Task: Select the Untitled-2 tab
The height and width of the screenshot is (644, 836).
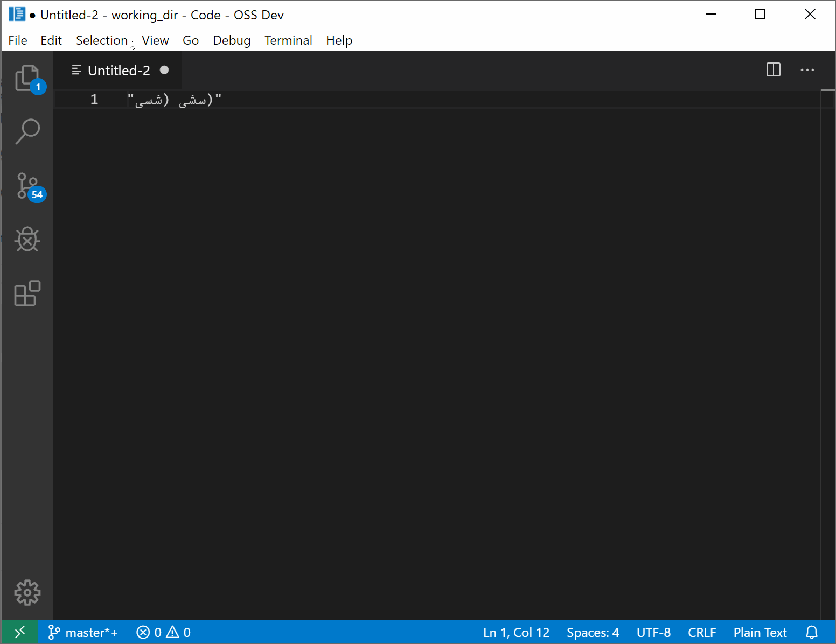Action: coord(119,70)
